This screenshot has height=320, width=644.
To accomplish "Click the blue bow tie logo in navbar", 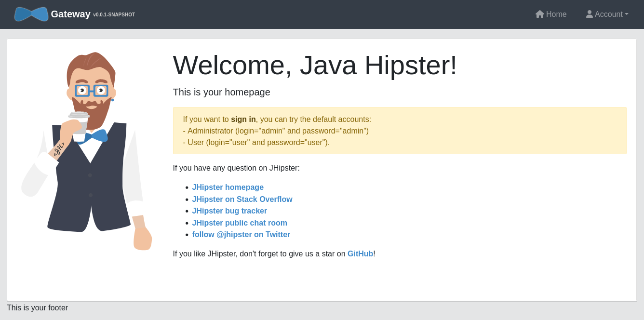I will 31,14.
